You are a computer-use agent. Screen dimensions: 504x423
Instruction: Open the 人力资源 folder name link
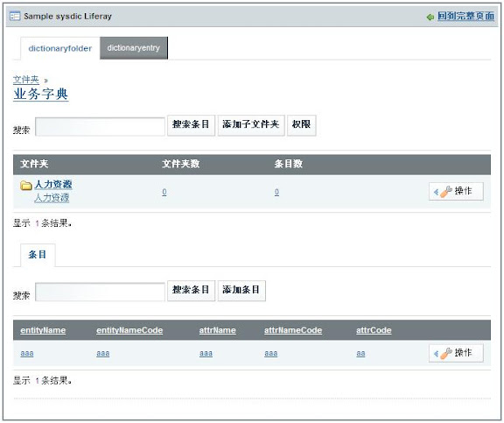point(53,185)
